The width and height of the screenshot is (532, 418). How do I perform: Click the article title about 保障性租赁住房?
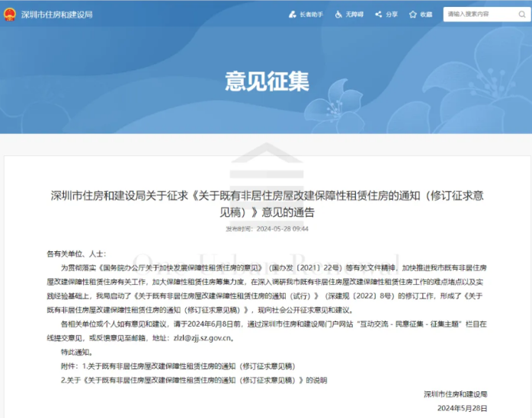click(x=266, y=203)
